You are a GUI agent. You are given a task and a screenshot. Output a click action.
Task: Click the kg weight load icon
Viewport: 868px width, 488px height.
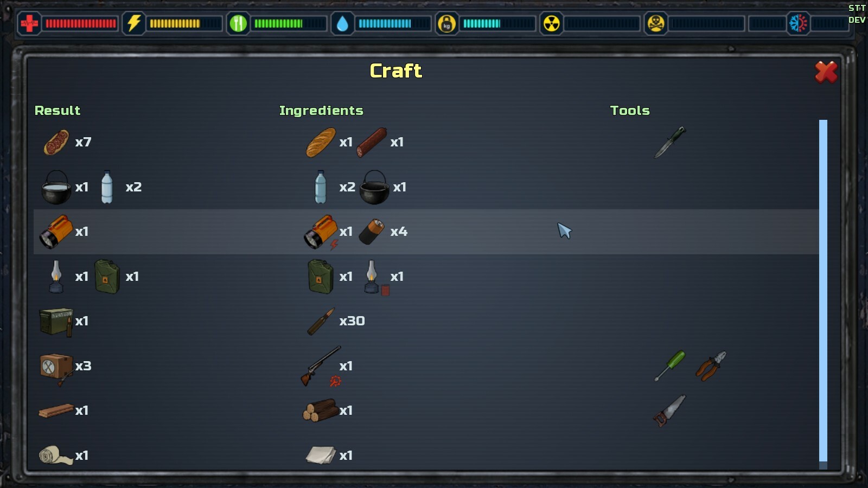446,23
